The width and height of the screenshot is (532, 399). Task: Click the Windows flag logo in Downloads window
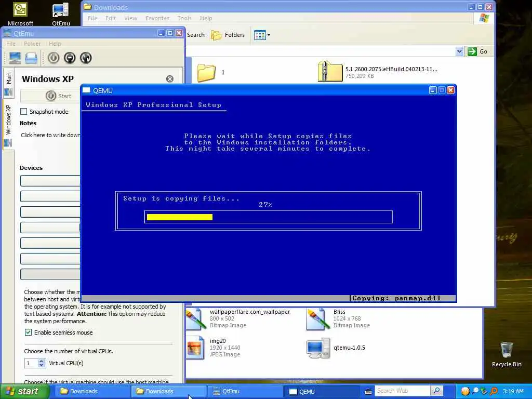(x=484, y=18)
